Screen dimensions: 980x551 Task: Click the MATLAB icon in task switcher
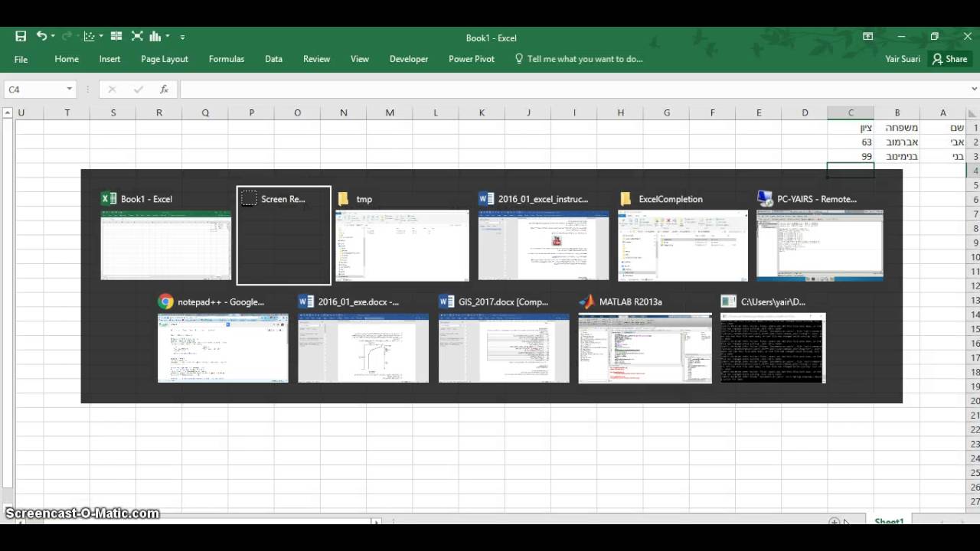(586, 302)
